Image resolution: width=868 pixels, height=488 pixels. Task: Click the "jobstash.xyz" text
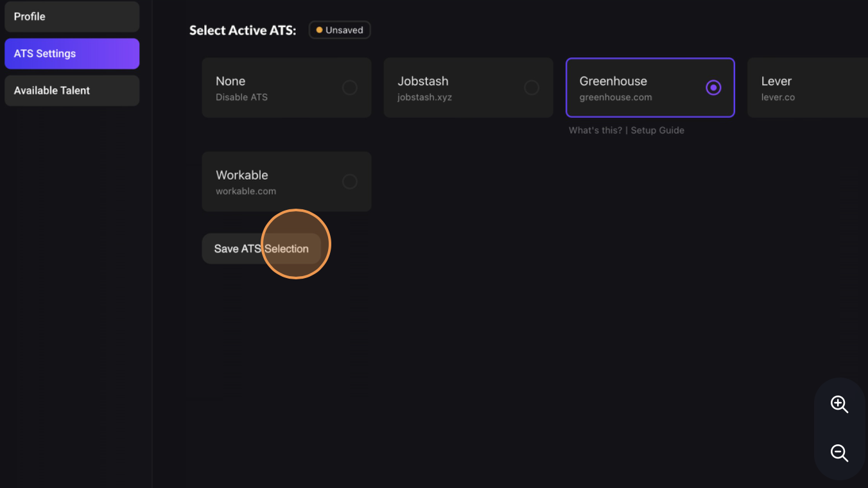[424, 98]
